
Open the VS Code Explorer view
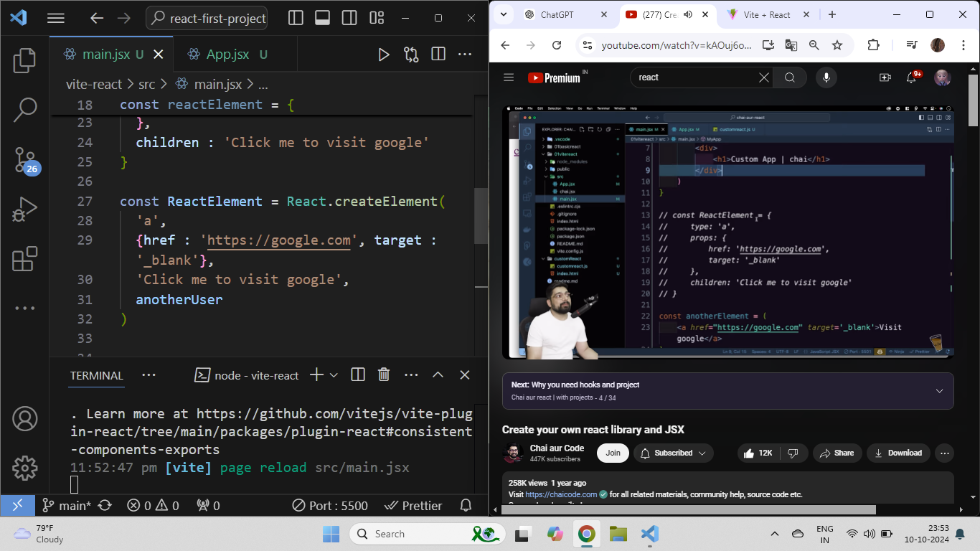pos(25,61)
